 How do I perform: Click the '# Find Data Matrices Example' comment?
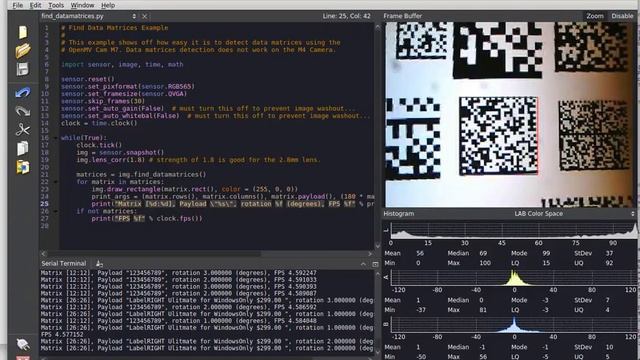click(x=115, y=28)
